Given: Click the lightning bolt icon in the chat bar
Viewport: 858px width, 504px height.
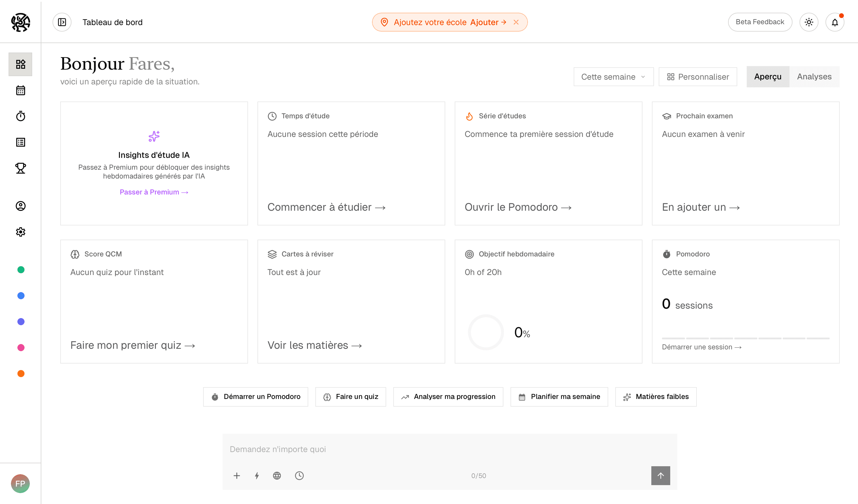Looking at the screenshot, I should pos(257,475).
